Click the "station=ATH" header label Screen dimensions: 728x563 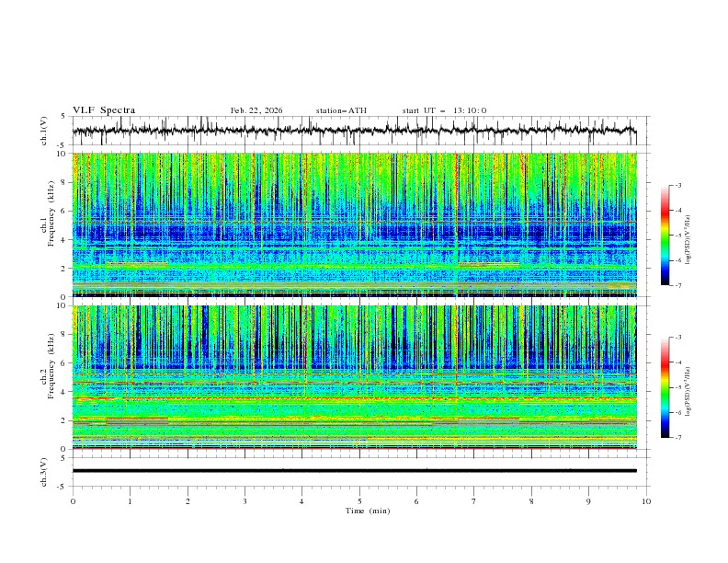[341, 110]
